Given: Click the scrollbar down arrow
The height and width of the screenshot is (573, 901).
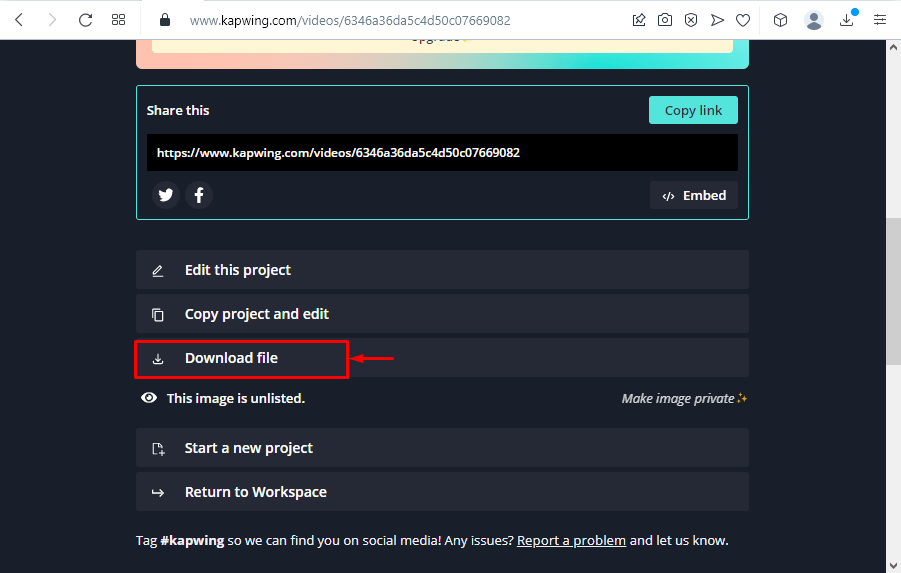Looking at the screenshot, I should coord(893,566).
